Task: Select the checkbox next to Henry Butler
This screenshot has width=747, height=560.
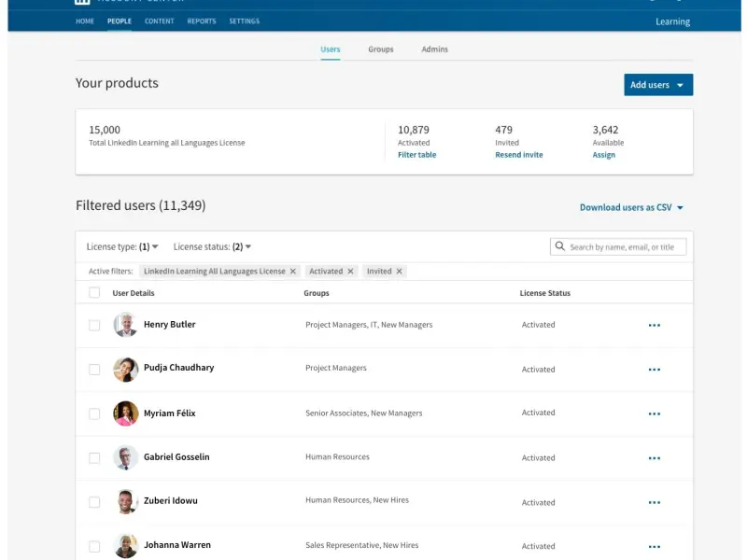Action: pyautogui.click(x=94, y=325)
